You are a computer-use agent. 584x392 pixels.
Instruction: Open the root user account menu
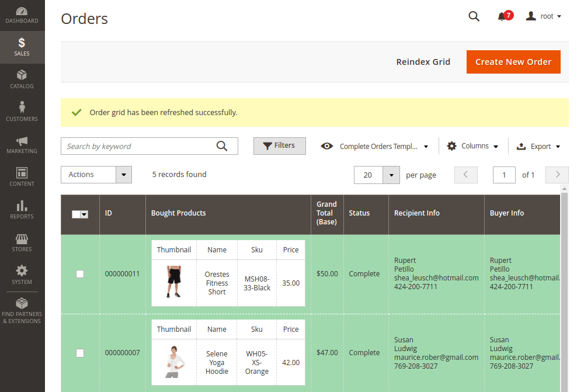pos(544,16)
